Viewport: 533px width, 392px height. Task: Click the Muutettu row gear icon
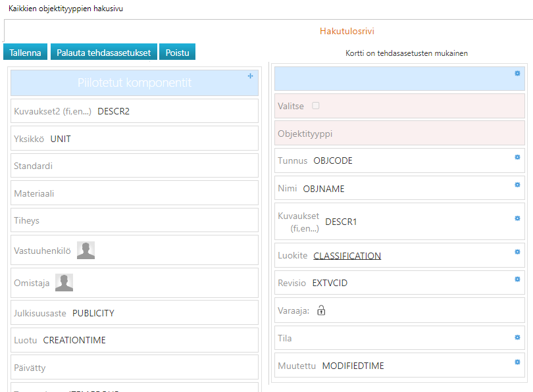517,362
